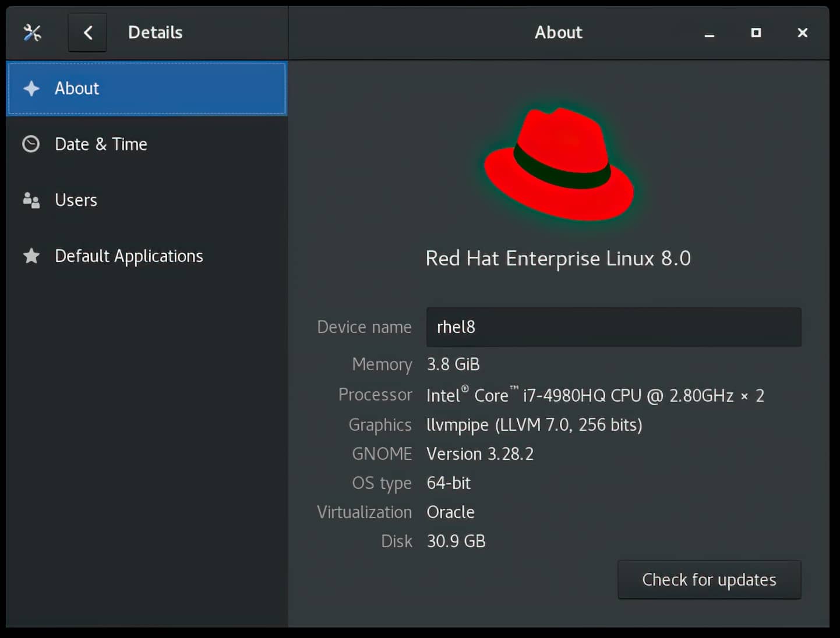Click the Details header title
The height and width of the screenshot is (638, 840).
pyautogui.click(x=155, y=33)
